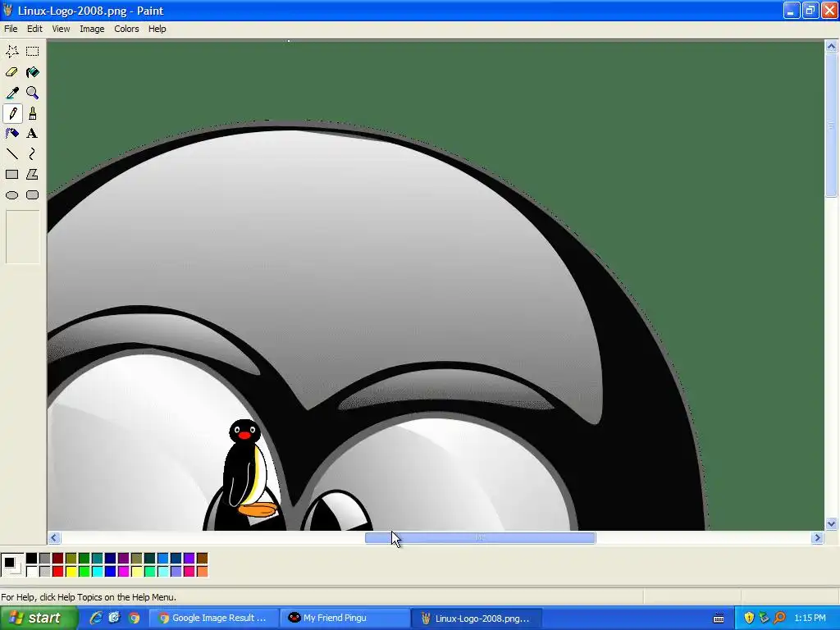
Task: Open the View menu
Action: point(61,29)
